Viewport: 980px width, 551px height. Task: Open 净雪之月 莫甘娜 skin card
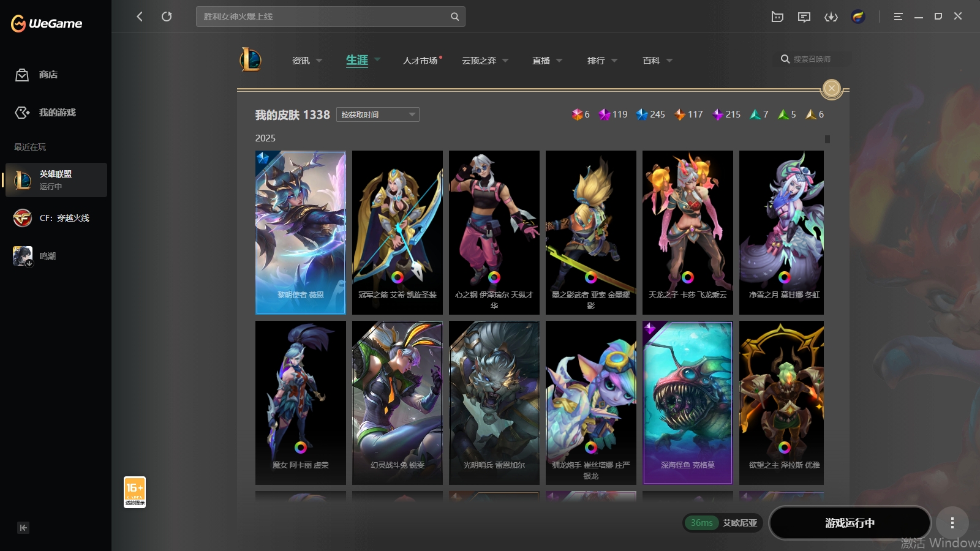pyautogui.click(x=782, y=233)
